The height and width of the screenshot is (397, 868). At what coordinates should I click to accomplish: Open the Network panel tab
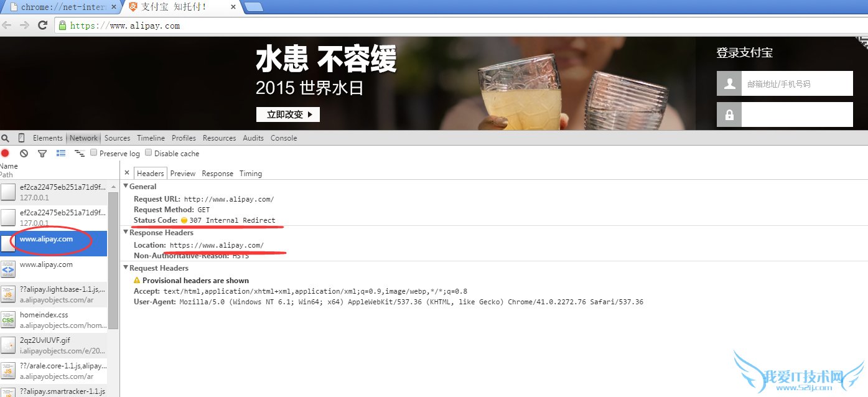(83, 138)
